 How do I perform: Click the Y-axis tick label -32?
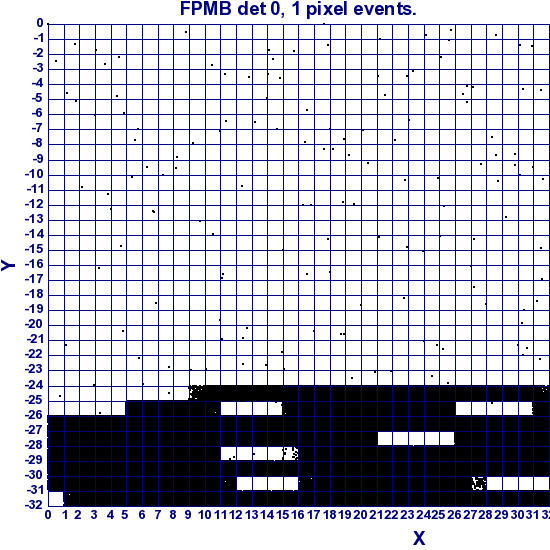point(34,505)
